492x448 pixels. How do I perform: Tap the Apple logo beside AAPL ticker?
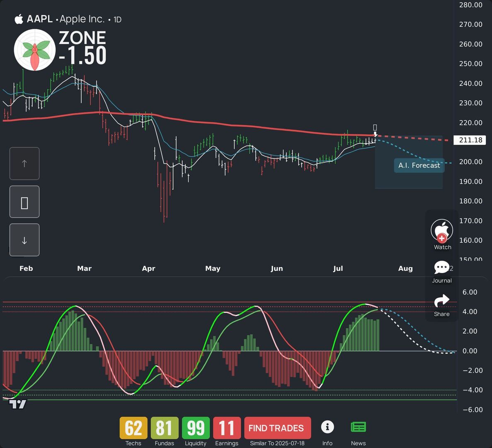coord(19,19)
